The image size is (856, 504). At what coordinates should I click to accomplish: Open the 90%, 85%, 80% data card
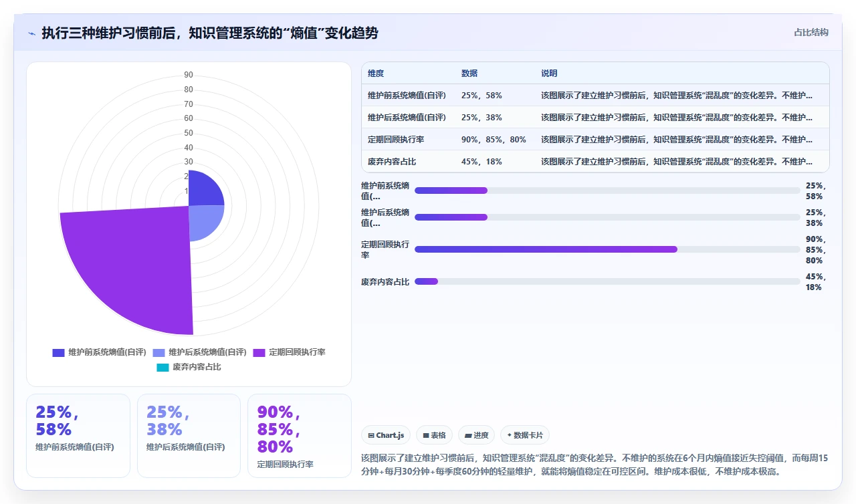coord(300,436)
